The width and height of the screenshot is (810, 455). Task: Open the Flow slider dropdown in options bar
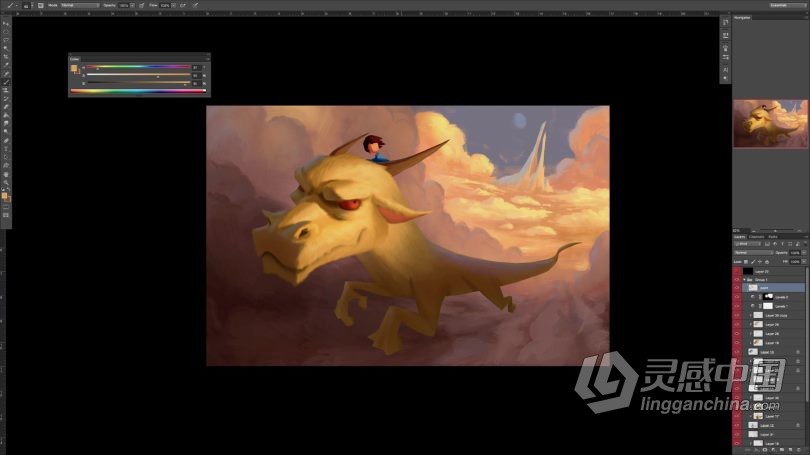[174, 5]
